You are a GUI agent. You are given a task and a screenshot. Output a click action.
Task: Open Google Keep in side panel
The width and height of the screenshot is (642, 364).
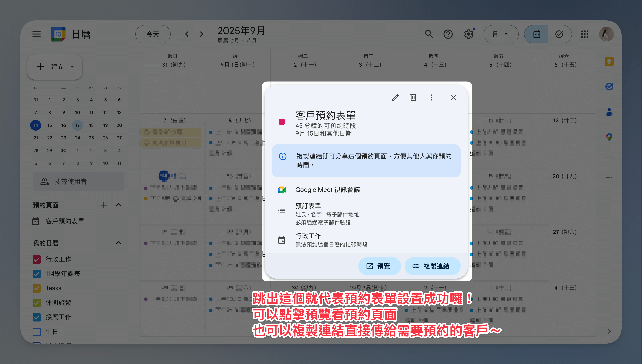609,61
